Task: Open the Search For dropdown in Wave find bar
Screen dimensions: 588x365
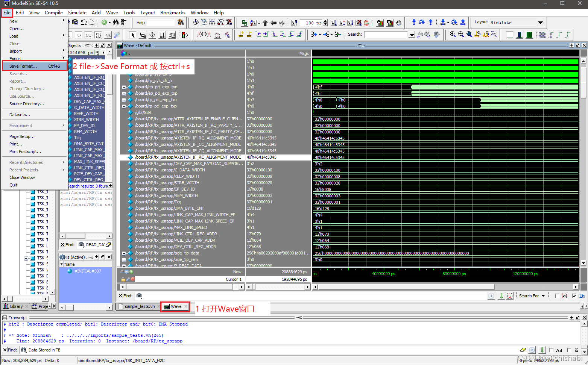Action: [x=532, y=296]
